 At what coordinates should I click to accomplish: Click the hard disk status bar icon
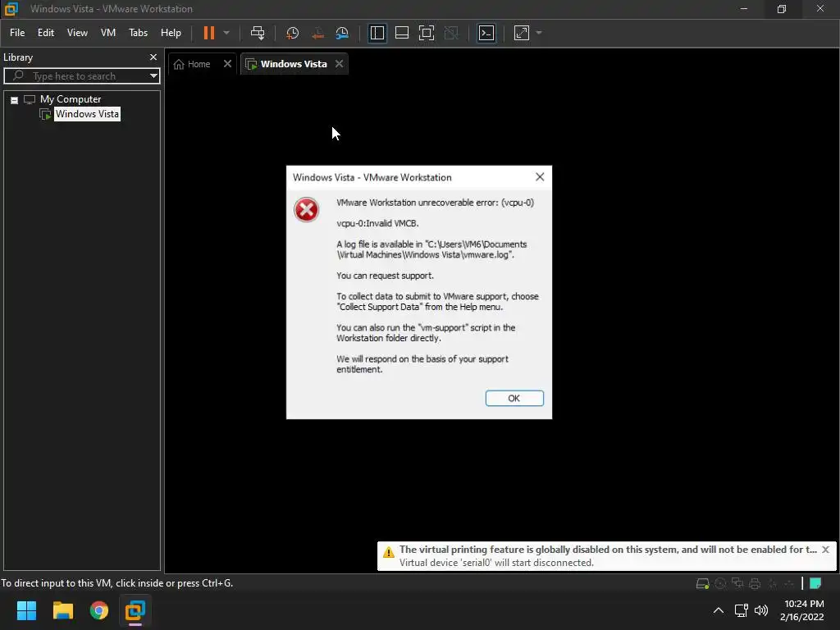tap(702, 584)
